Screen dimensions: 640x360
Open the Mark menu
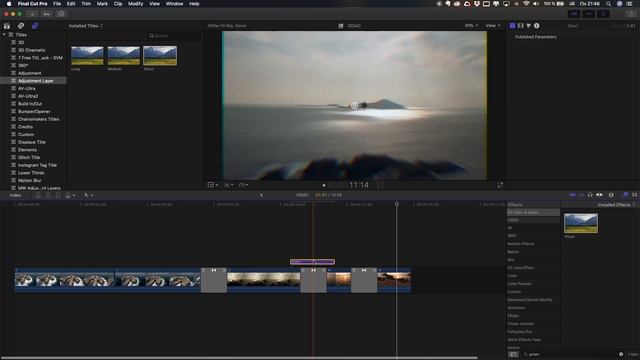click(x=102, y=4)
